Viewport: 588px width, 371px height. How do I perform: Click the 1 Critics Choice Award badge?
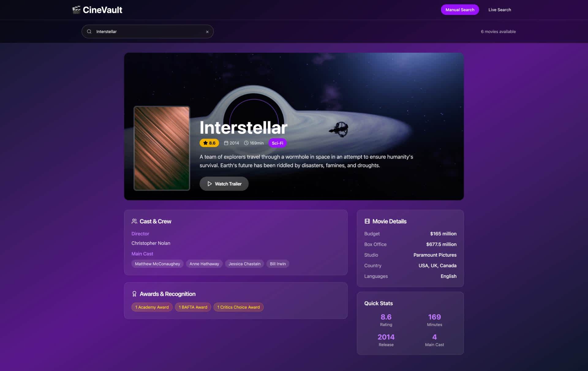point(238,307)
